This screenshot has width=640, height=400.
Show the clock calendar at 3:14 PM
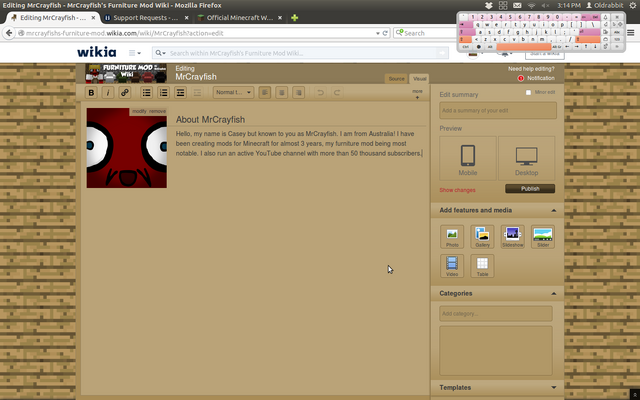pos(569,5)
